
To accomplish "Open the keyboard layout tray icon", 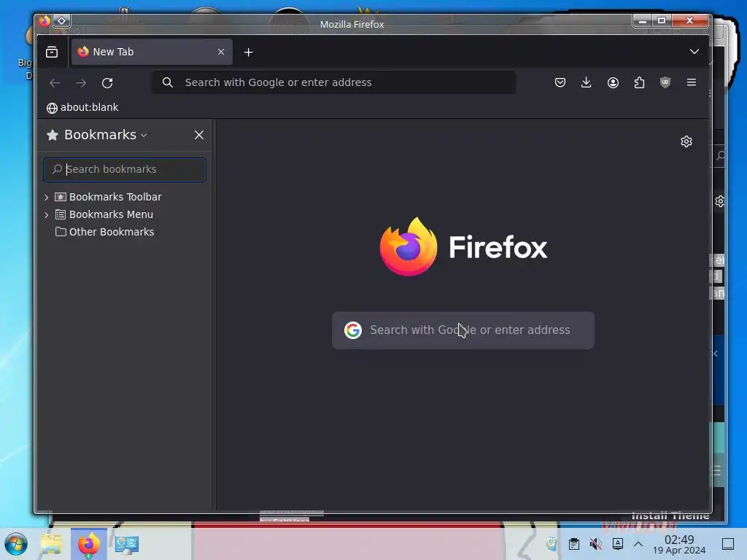I will click(617, 543).
